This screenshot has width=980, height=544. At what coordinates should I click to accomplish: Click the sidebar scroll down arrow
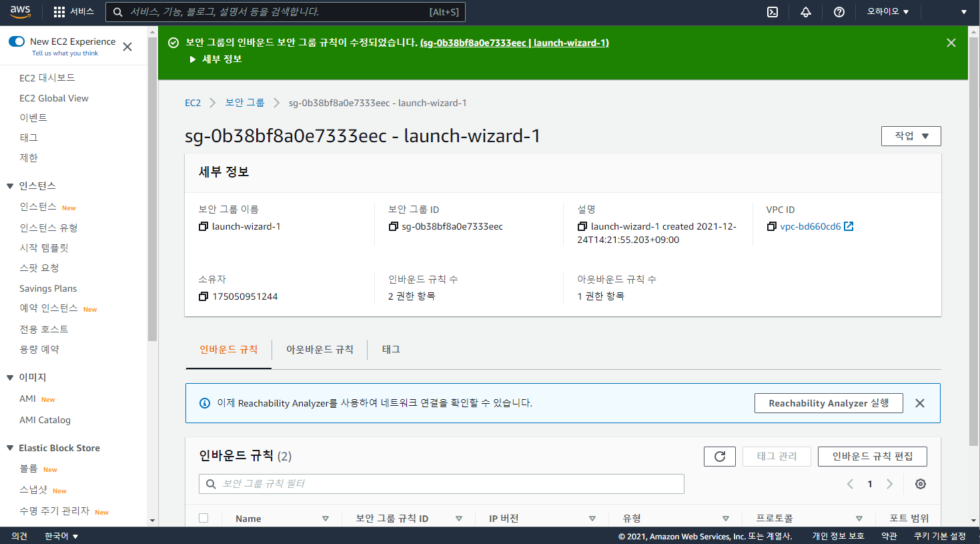[152, 521]
